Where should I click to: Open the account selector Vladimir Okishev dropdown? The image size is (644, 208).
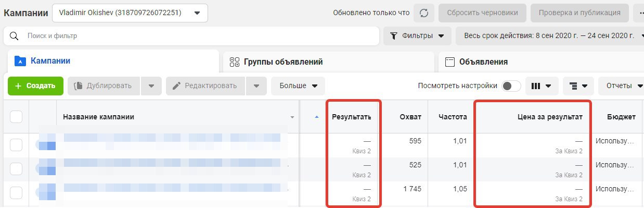point(130,13)
